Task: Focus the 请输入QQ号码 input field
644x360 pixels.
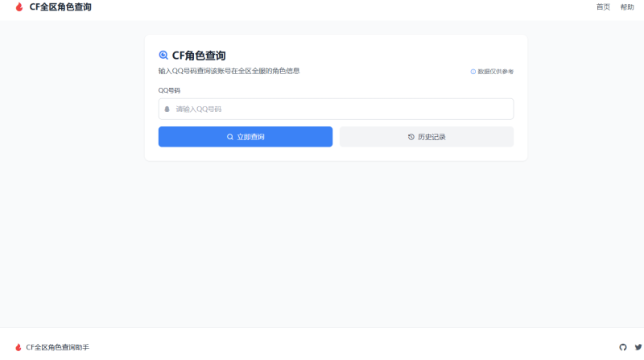Action: pos(336,109)
